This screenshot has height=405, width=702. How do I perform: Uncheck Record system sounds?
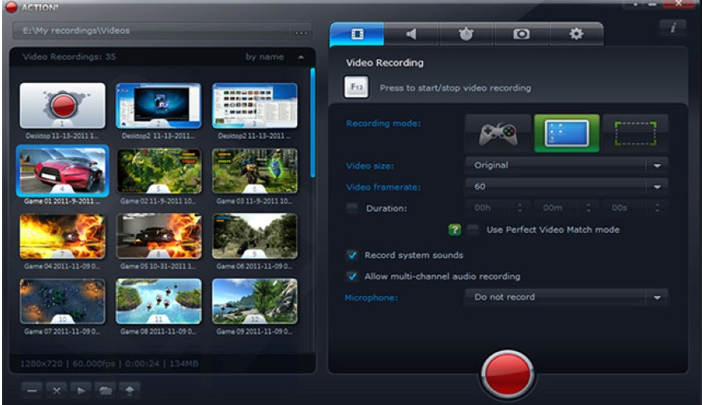point(352,255)
